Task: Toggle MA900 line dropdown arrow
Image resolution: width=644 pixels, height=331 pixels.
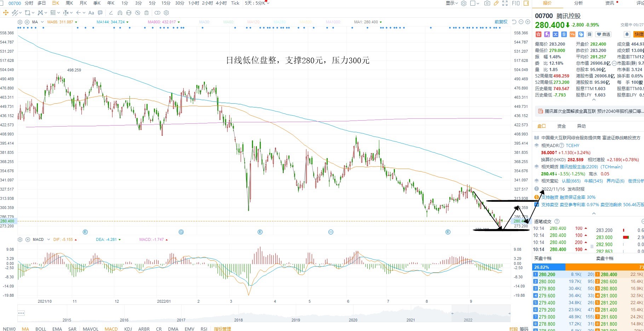Action: point(179,22)
